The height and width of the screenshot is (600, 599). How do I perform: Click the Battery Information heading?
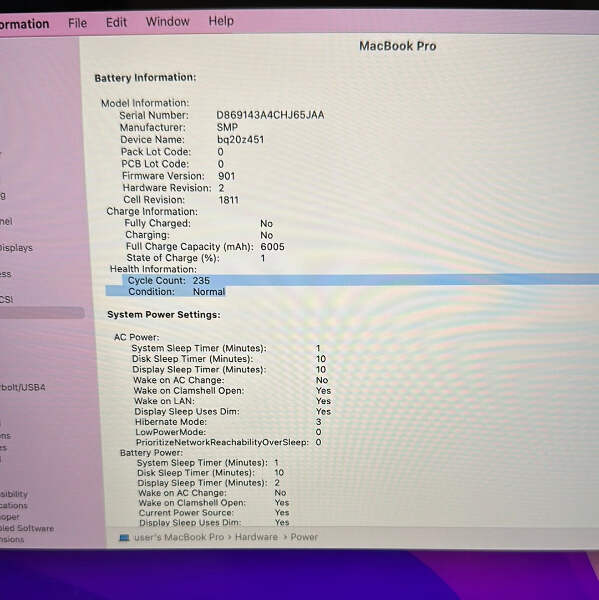click(145, 78)
